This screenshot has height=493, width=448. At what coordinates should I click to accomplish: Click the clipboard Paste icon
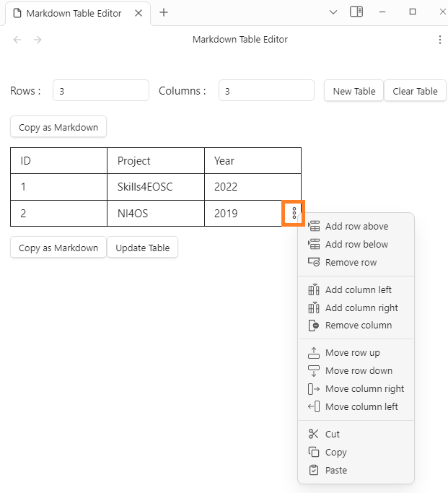coord(313,471)
